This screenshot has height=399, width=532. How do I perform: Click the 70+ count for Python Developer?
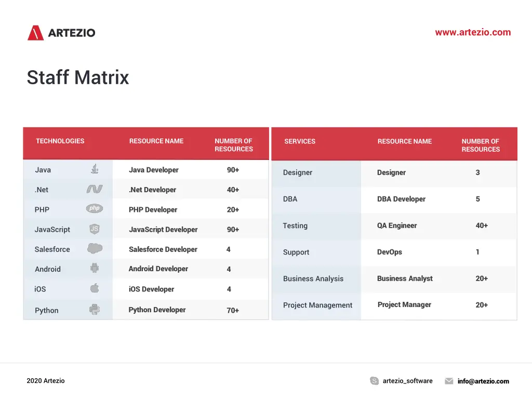(x=233, y=311)
